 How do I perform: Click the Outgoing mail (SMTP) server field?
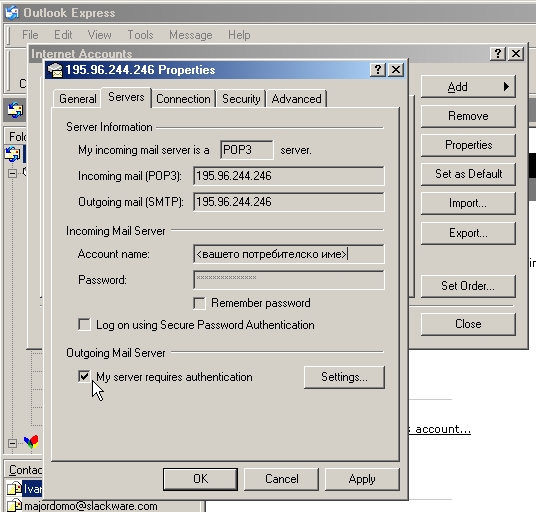[289, 202]
